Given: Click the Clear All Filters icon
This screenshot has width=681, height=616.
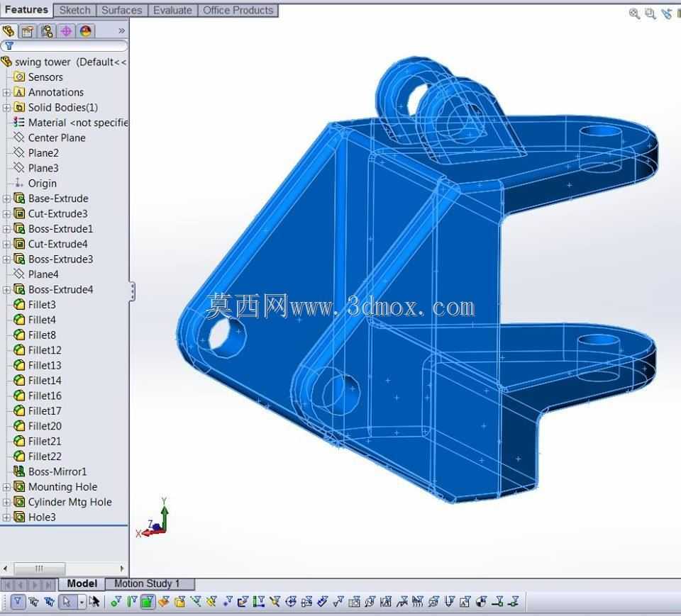Looking at the screenshot, I should [x=34, y=602].
